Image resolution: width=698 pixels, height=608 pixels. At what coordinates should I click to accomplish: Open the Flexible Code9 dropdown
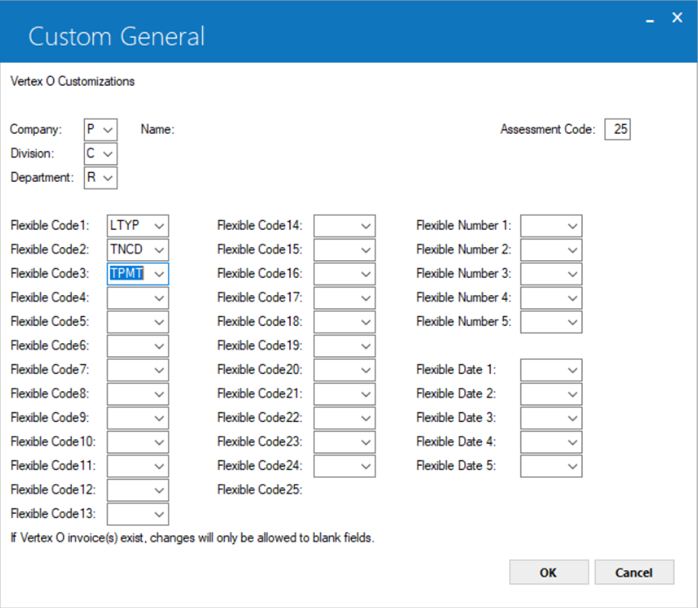point(138,418)
